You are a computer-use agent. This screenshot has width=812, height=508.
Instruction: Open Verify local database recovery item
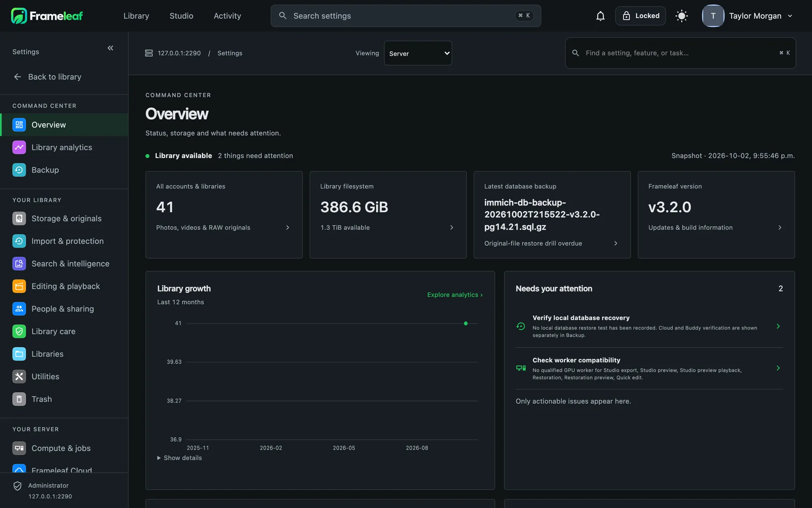[649, 326]
